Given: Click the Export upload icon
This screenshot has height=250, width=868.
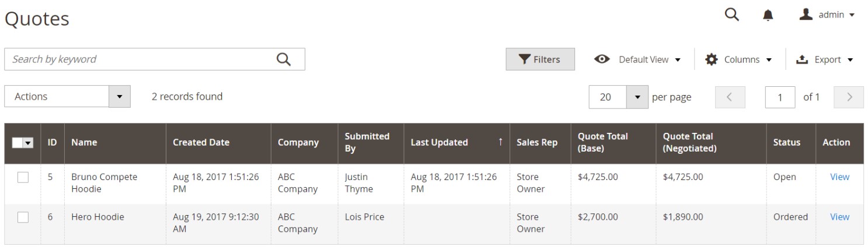Looking at the screenshot, I should pyautogui.click(x=802, y=59).
